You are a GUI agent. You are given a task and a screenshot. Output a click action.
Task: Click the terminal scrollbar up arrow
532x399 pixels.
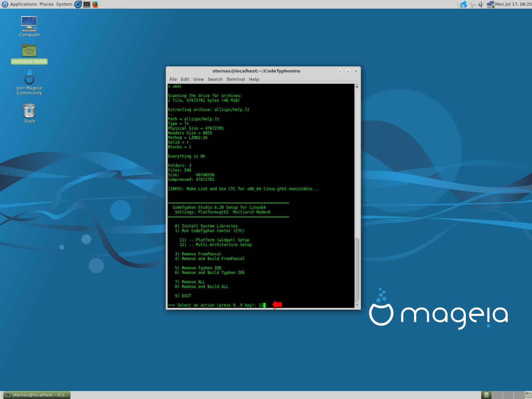tap(357, 86)
